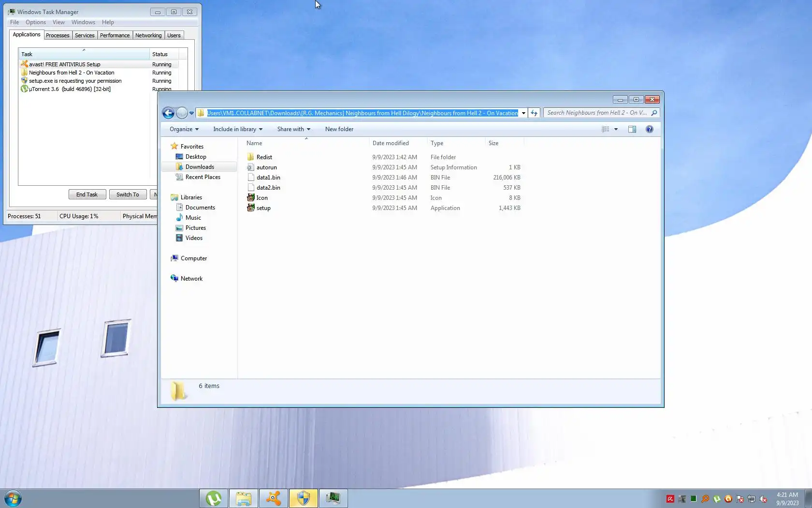The height and width of the screenshot is (508, 812).
Task: Sort Task Manager list by Task column
Action: click(x=84, y=54)
